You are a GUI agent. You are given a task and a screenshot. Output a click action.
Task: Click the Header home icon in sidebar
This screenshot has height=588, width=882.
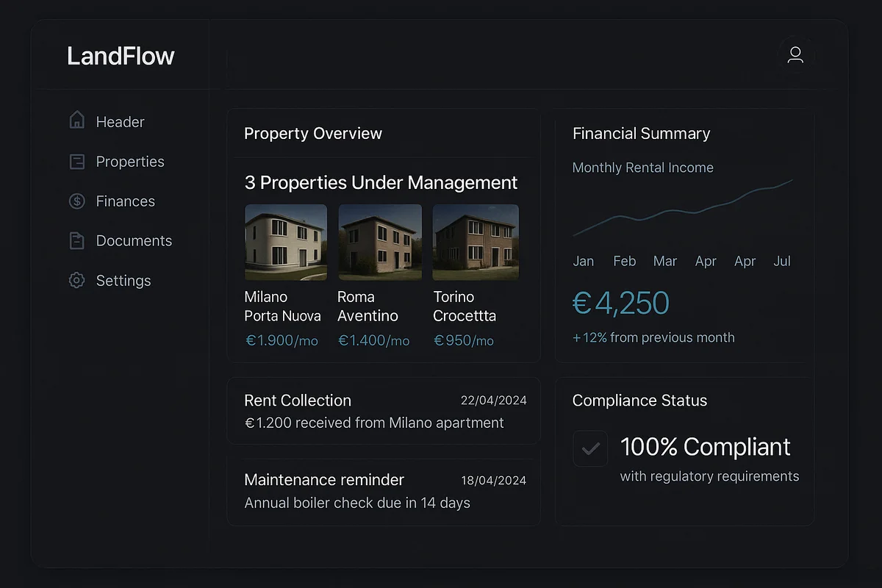[x=76, y=121]
